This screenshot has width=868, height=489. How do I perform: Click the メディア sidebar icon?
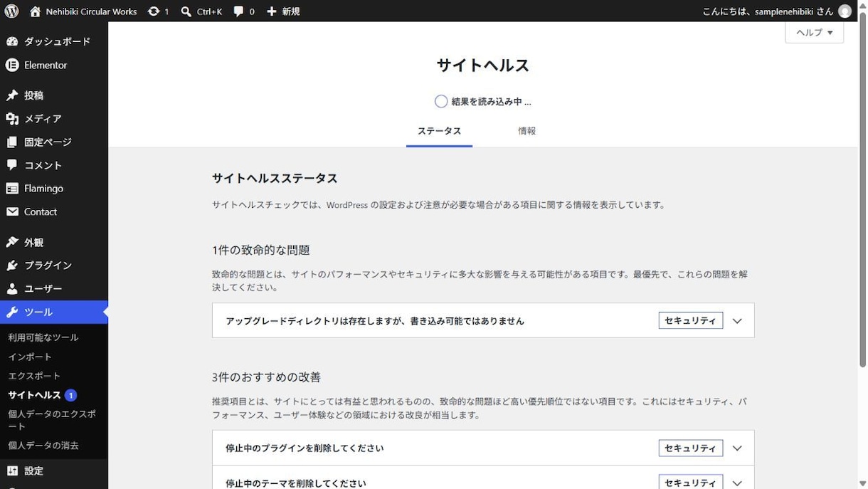(12, 119)
